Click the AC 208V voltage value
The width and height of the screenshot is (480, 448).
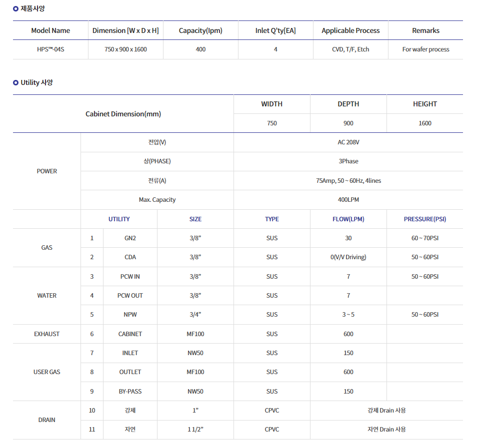(x=348, y=142)
